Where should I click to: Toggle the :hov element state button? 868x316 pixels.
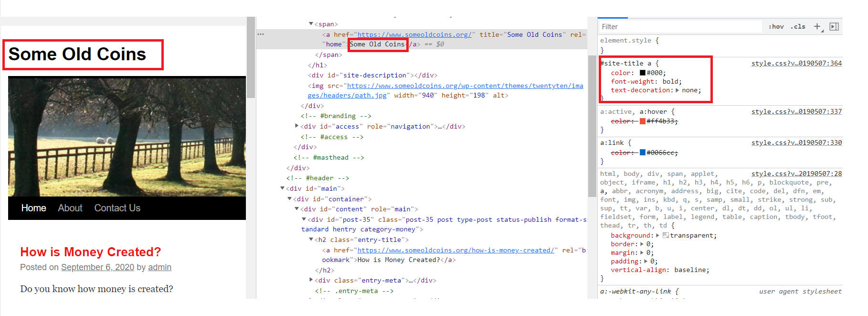[x=776, y=27]
